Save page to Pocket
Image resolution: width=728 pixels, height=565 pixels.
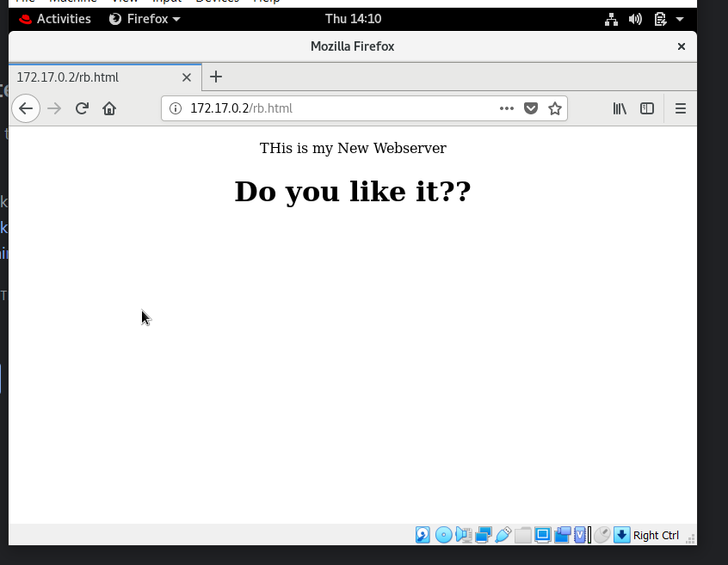pyautogui.click(x=531, y=108)
